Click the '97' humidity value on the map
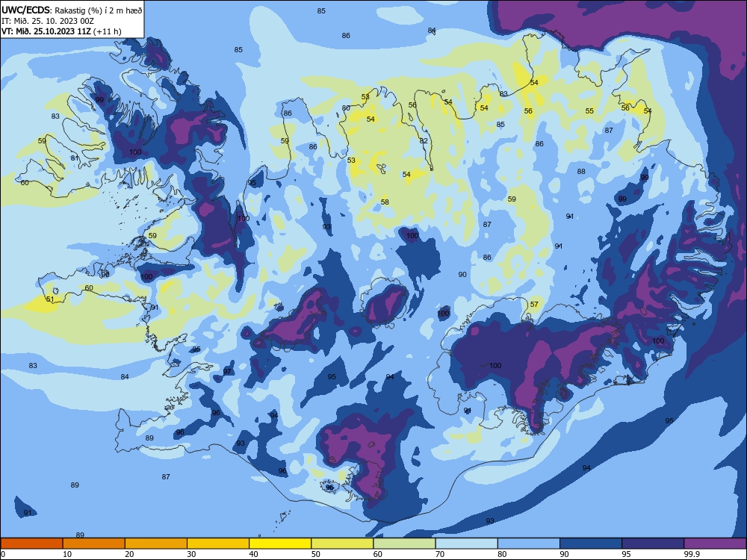 coord(227,371)
